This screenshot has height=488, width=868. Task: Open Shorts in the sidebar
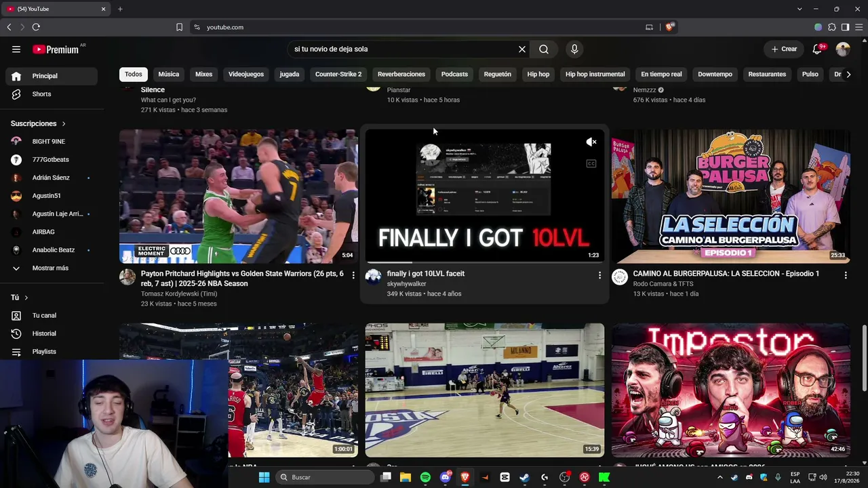point(52,94)
